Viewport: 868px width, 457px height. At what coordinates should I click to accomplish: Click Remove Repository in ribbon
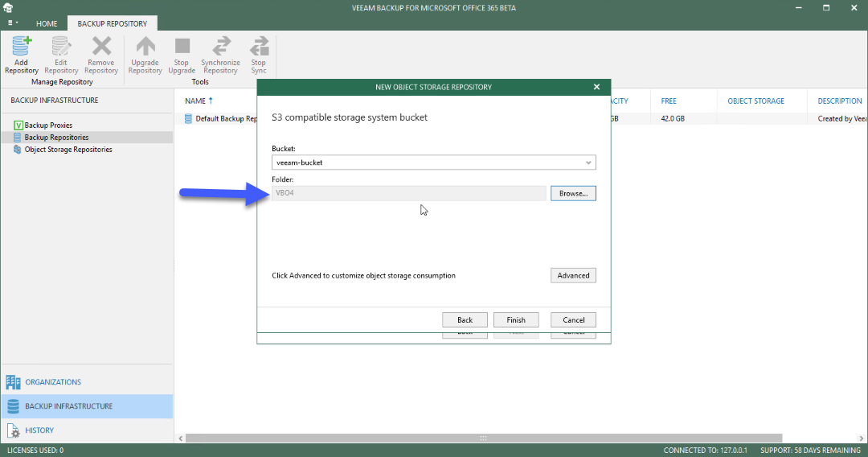tap(100, 55)
